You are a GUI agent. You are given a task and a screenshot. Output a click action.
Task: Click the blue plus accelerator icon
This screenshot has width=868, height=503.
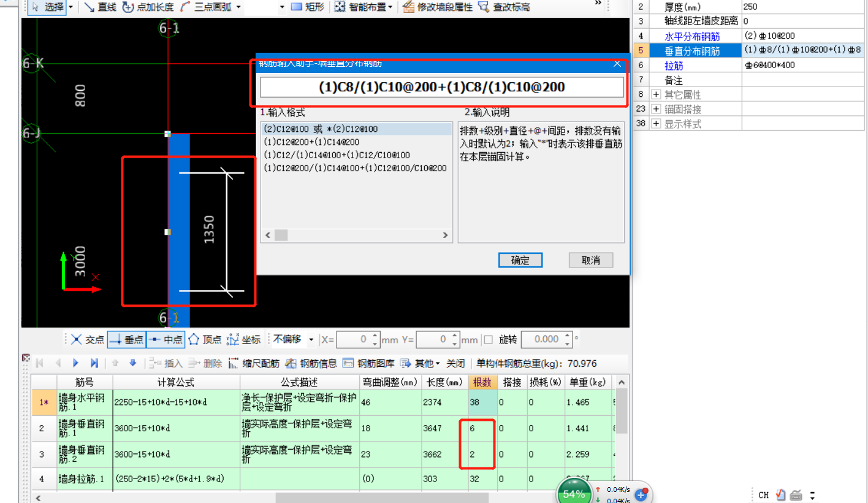(x=642, y=494)
